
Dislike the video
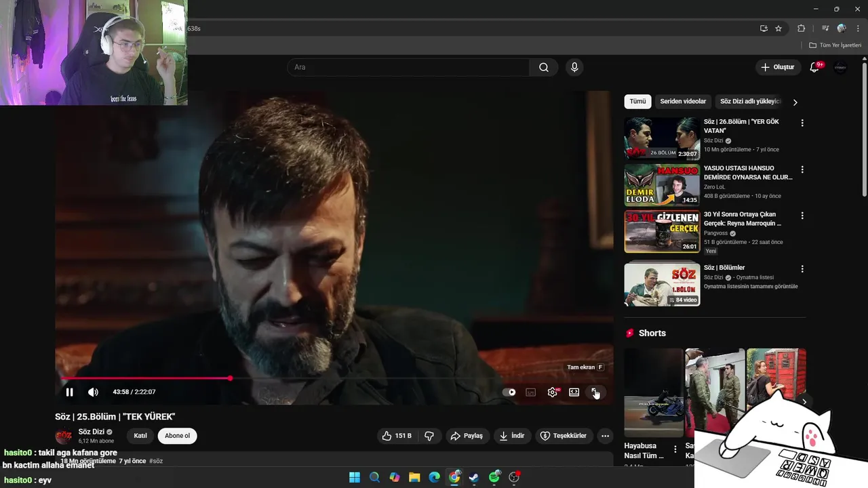[x=429, y=436]
